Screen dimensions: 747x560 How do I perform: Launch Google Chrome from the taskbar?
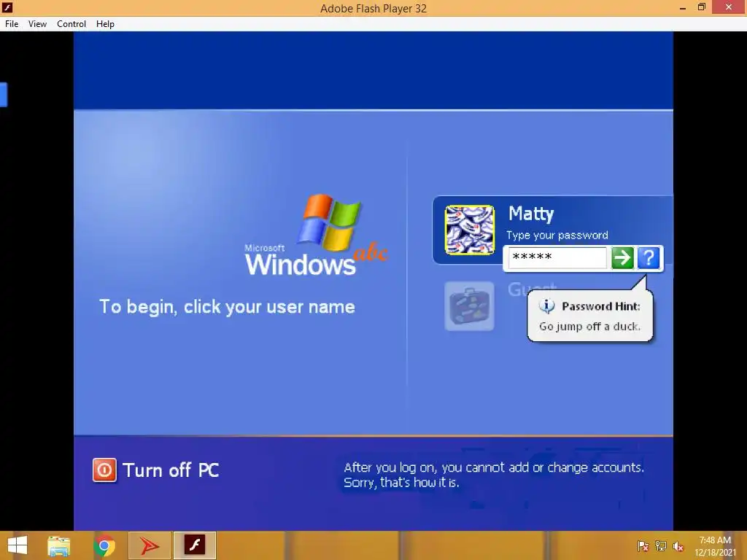click(104, 545)
